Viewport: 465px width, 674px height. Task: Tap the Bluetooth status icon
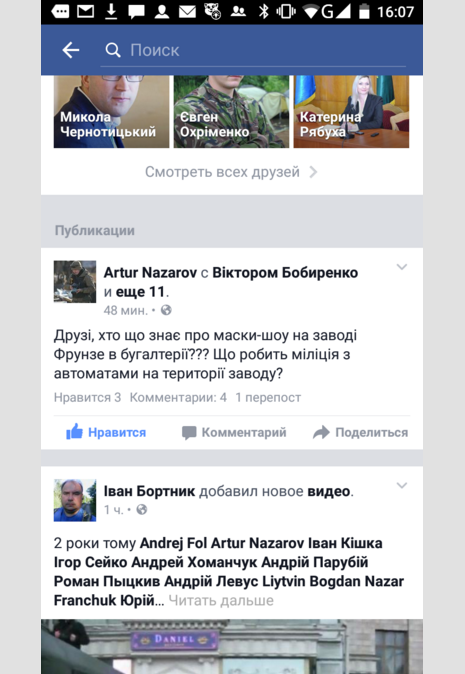pyautogui.click(x=263, y=12)
